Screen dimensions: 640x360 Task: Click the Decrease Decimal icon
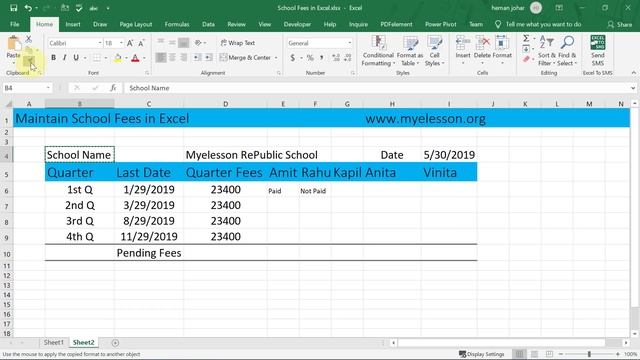tap(348, 58)
